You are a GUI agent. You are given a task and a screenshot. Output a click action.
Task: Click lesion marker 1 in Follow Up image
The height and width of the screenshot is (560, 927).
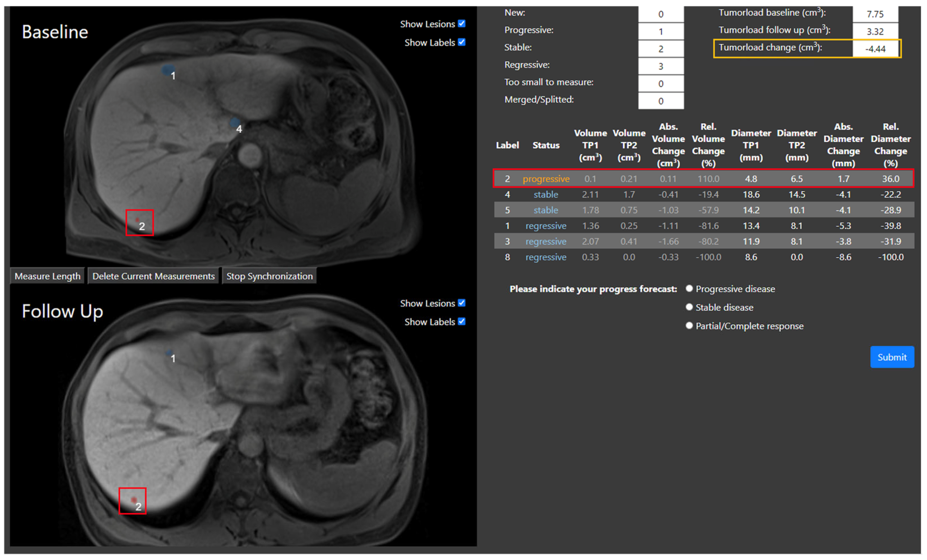tap(169, 353)
